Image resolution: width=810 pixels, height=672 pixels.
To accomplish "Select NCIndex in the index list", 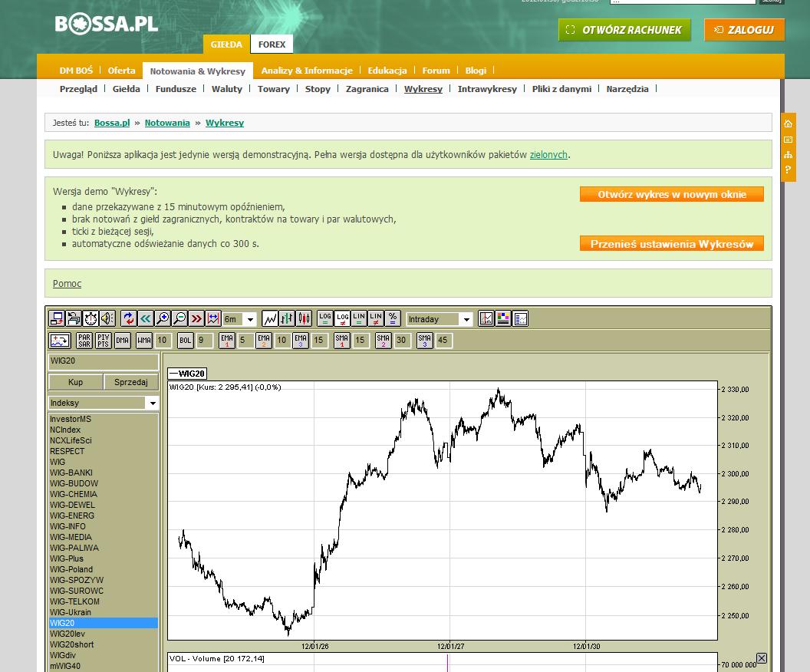I will (104, 430).
